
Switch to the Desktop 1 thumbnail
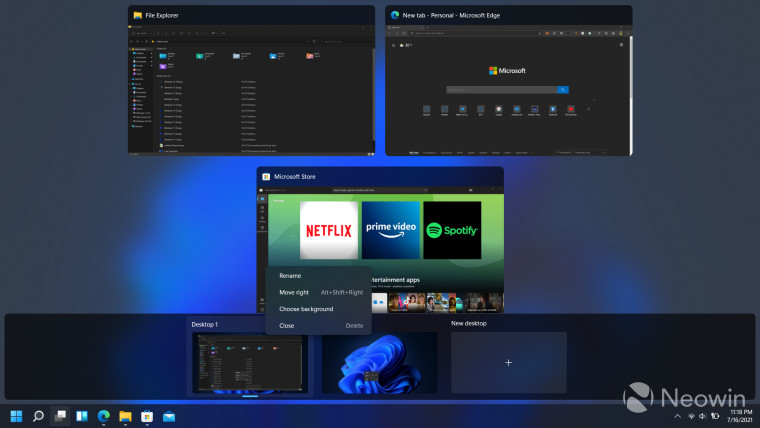250,363
